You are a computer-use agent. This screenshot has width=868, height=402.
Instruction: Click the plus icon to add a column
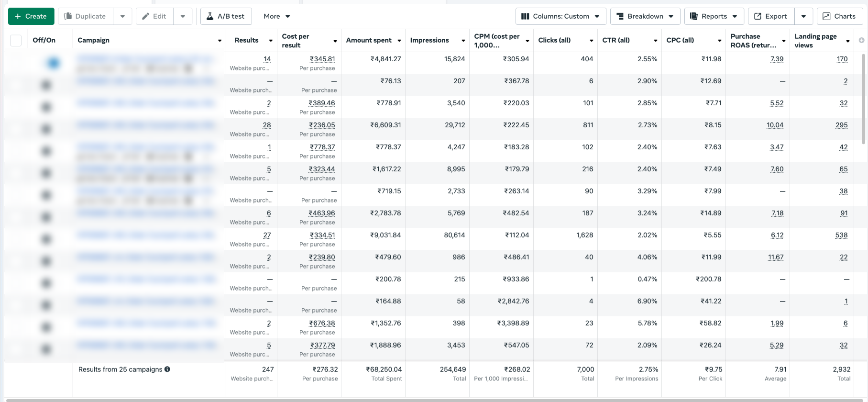point(861,40)
